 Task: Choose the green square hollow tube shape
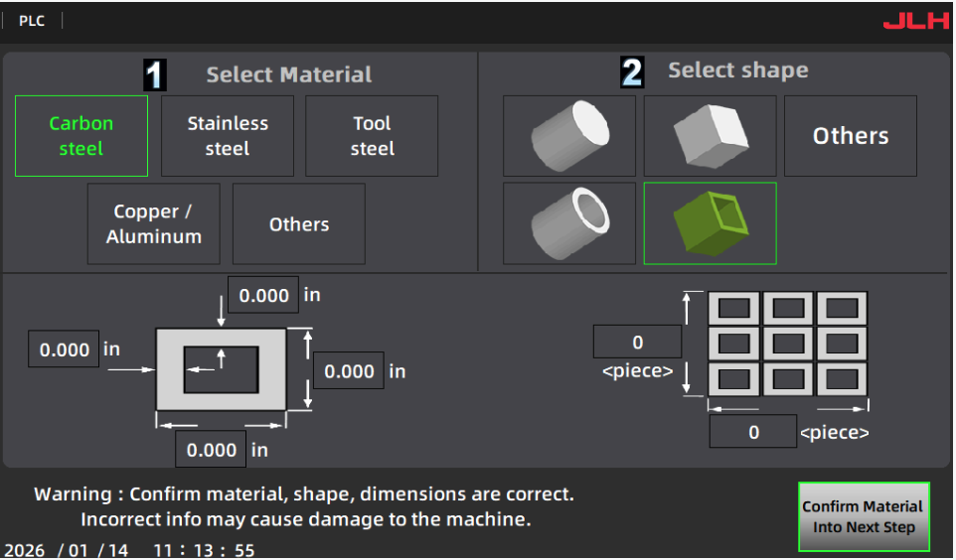[710, 223]
